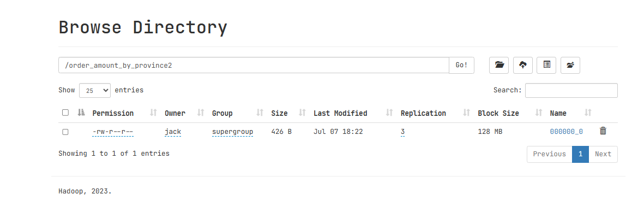Toggle the select-all header checkbox
Image resolution: width=644 pixels, height=200 pixels.
(x=65, y=113)
